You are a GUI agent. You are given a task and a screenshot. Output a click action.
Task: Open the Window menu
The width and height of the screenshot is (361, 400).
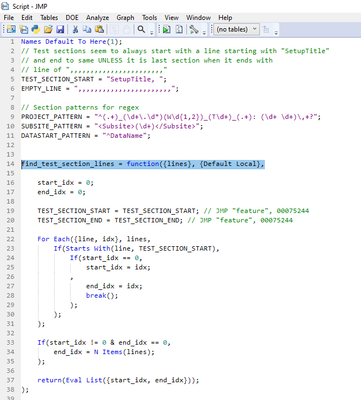coord(198,18)
